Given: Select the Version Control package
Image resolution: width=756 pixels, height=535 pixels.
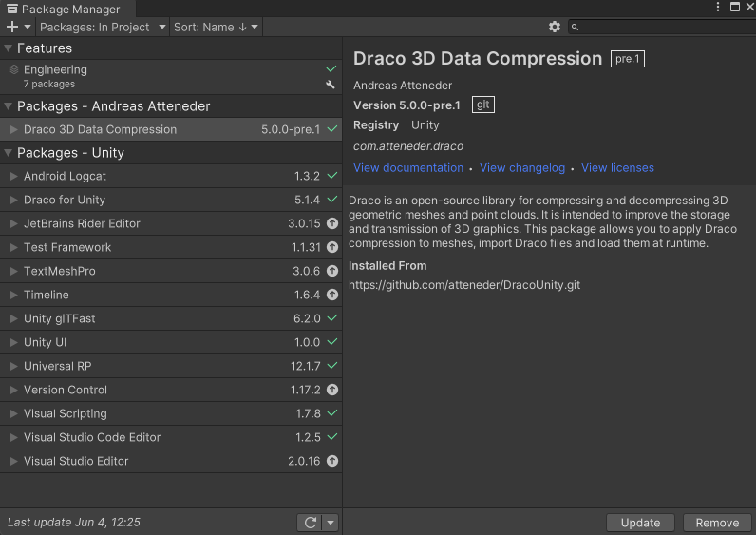Looking at the screenshot, I should (171, 390).
